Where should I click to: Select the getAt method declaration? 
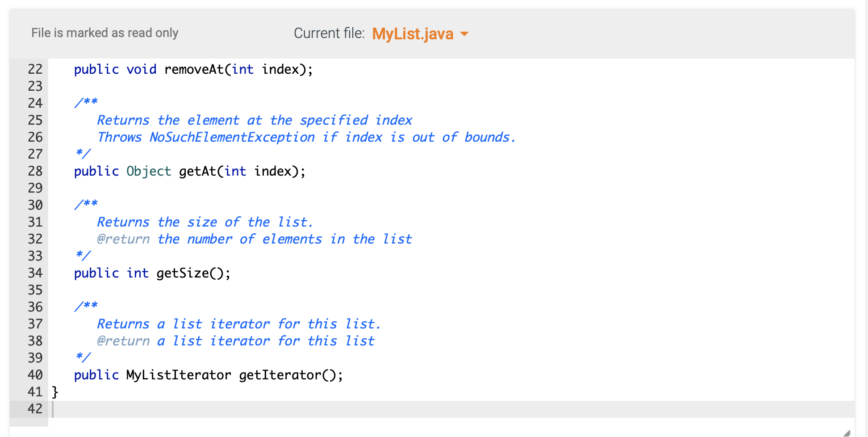pyautogui.click(x=190, y=171)
